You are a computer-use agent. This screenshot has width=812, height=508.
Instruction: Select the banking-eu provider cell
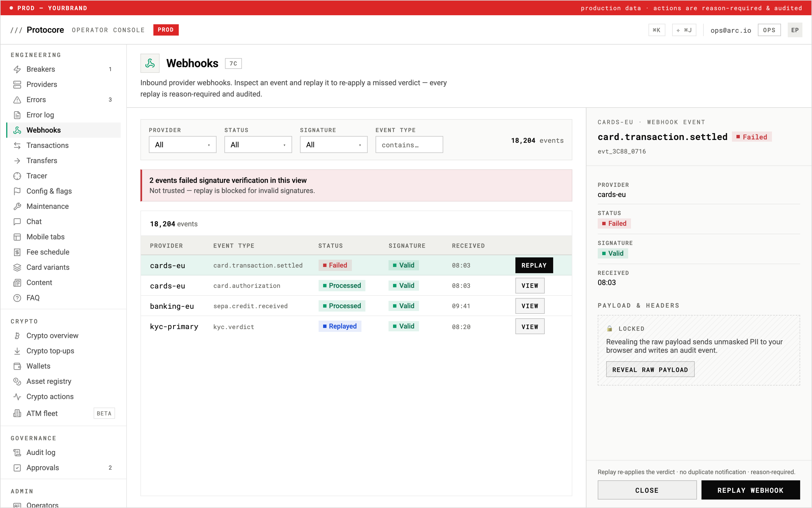pos(172,306)
